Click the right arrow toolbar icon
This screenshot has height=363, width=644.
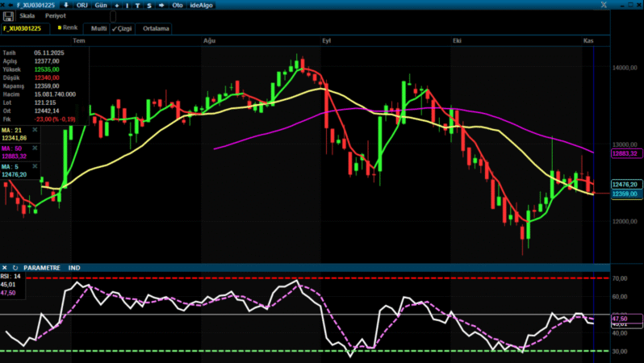(x=161, y=5)
